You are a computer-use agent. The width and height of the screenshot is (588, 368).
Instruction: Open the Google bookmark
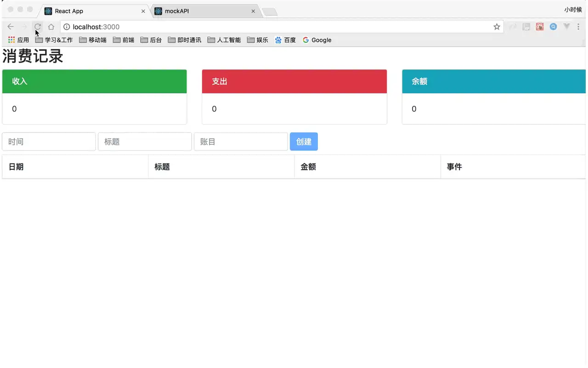(x=317, y=40)
